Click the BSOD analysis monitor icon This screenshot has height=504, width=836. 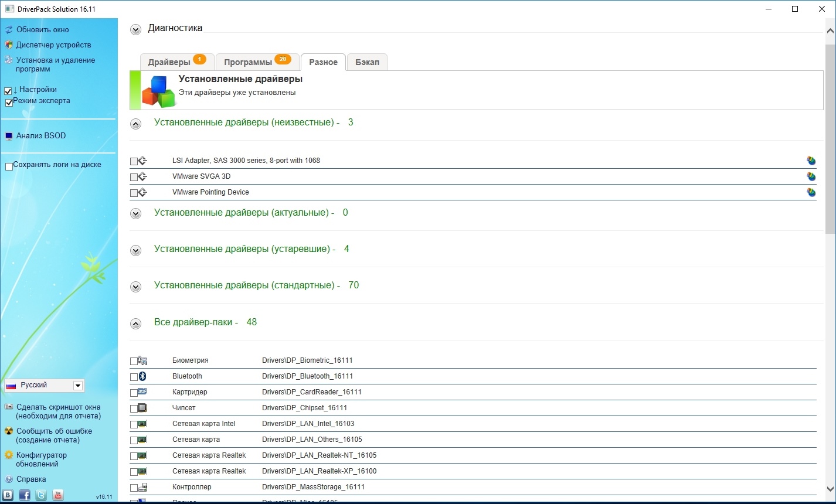[x=9, y=136]
